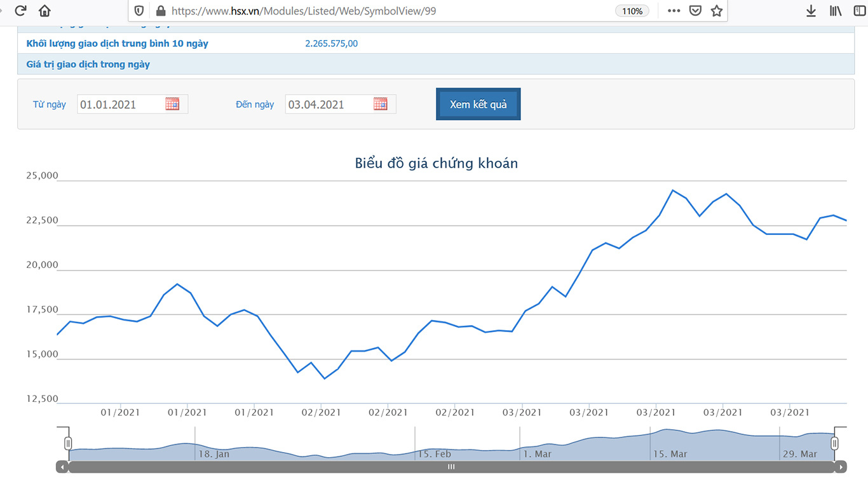Open the tracking protection shield panel

coord(139,11)
